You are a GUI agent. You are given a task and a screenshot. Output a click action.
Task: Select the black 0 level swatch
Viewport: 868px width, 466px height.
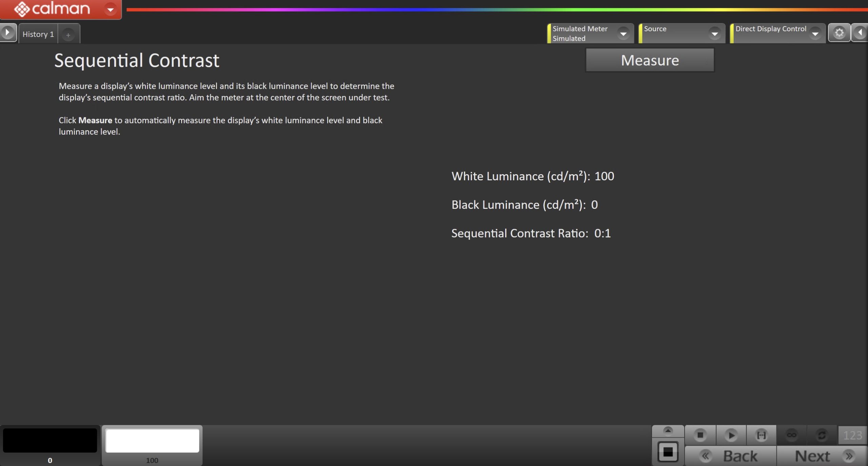coord(50,441)
